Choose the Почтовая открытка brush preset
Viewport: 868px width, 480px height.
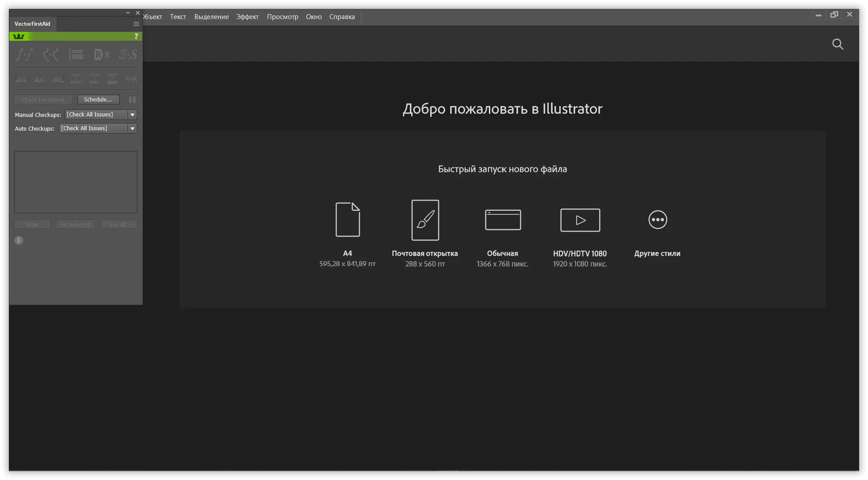tap(425, 220)
